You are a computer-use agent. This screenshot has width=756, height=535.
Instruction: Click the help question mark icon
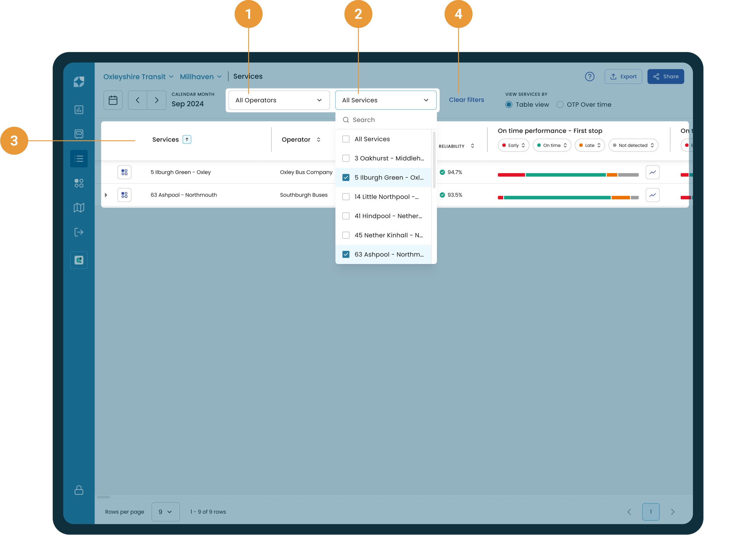point(589,76)
